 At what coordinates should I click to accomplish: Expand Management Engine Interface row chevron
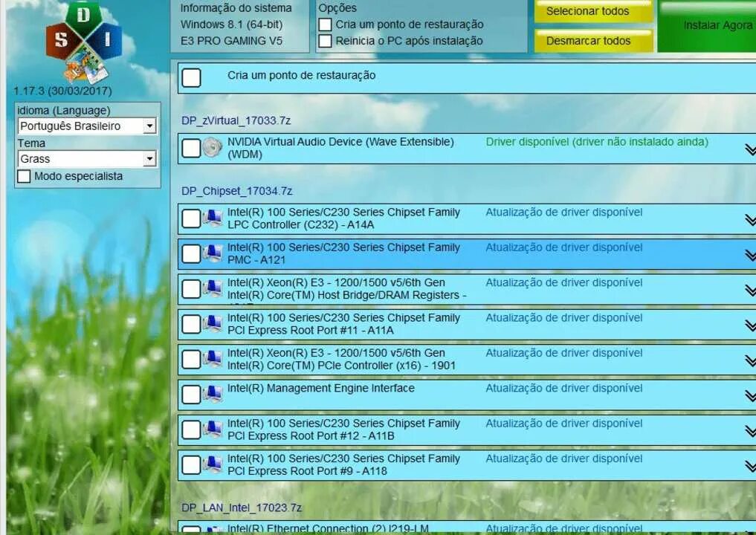click(x=750, y=396)
